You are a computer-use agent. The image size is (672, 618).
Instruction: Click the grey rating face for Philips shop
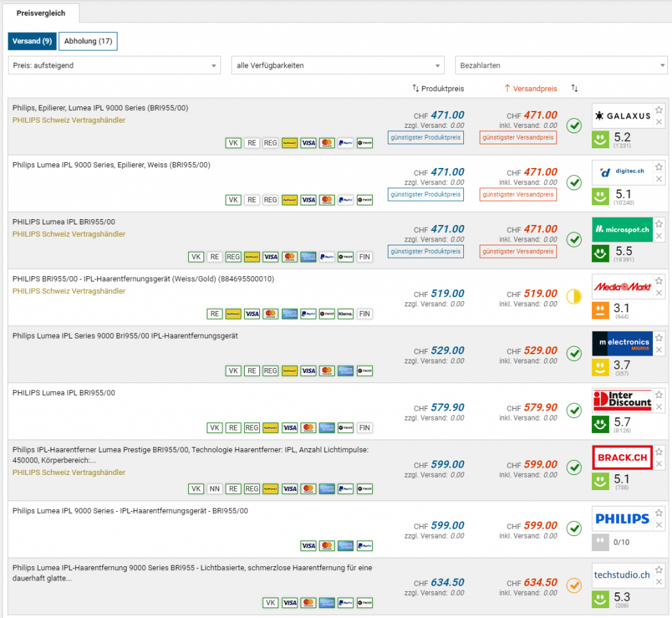(600, 542)
